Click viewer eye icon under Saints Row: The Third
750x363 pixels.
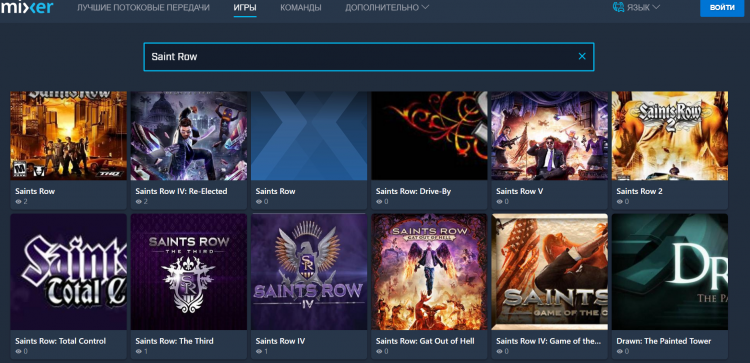click(x=139, y=352)
